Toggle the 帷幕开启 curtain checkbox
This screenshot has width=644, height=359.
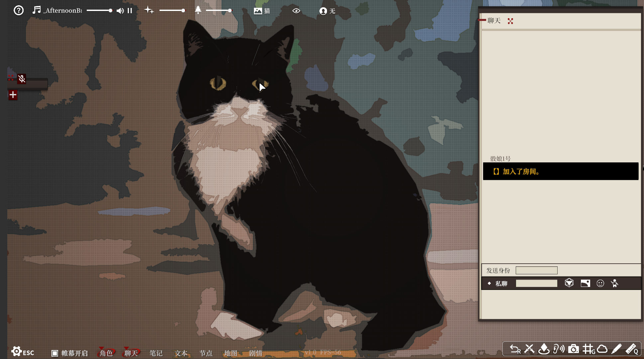[55, 353]
